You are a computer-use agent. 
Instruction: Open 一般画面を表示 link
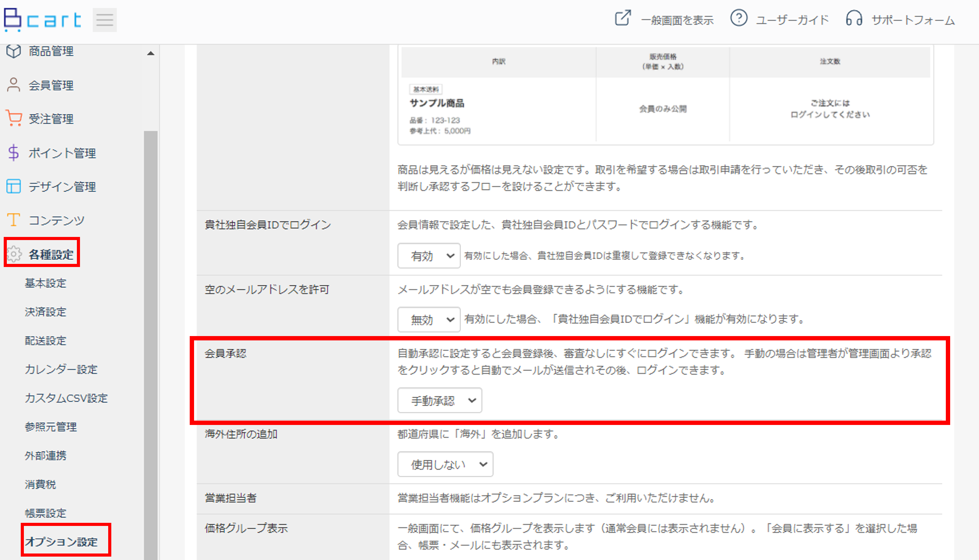point(677,20)
